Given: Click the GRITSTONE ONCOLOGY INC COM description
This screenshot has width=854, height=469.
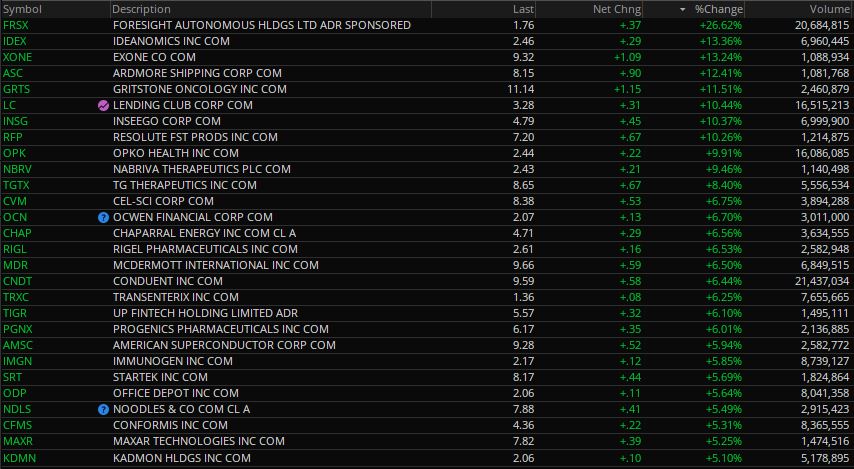Looking at the screenshot, I should coord(199,89).
